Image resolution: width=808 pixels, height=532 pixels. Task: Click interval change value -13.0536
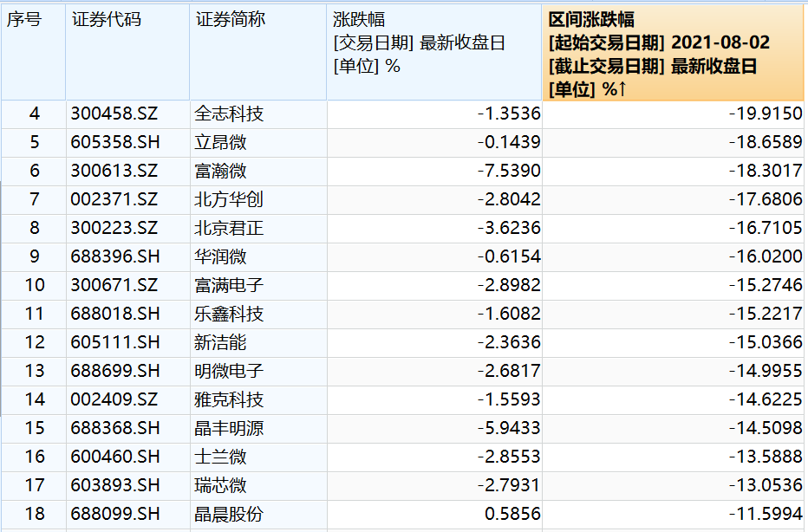click(766, 485)
